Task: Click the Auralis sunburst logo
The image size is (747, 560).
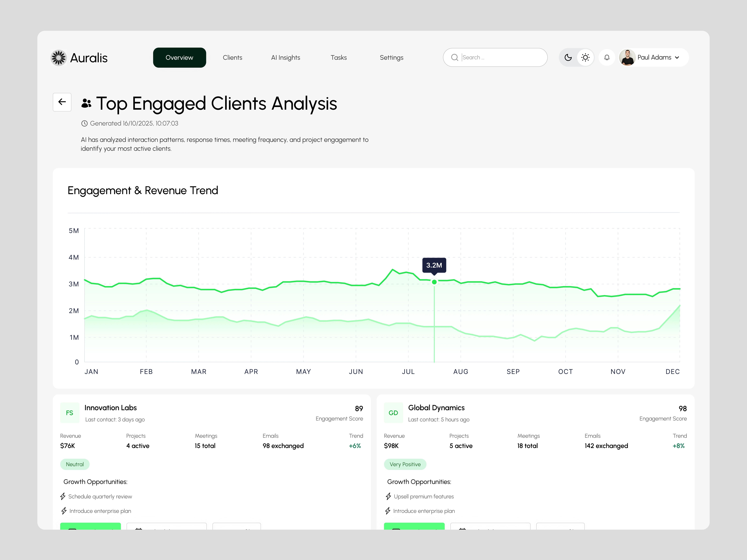Action: (58, 58)
